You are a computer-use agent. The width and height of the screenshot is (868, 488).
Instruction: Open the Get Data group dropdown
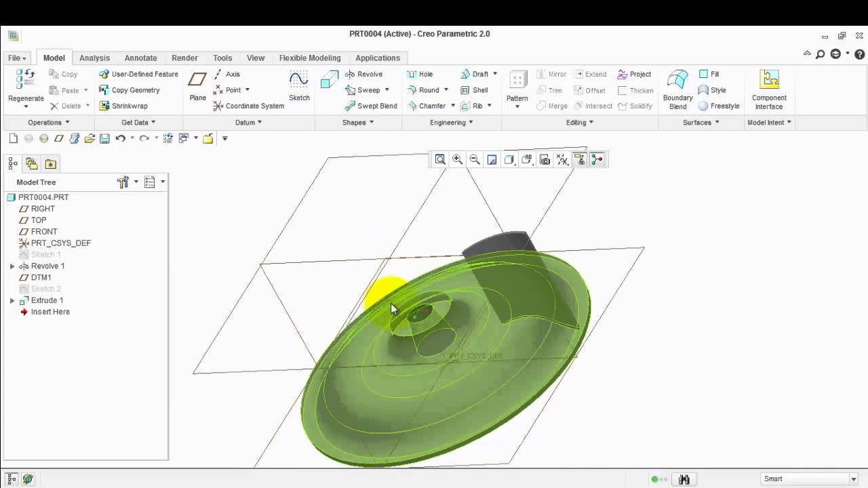pyautogui.click(x=138, y=123)
